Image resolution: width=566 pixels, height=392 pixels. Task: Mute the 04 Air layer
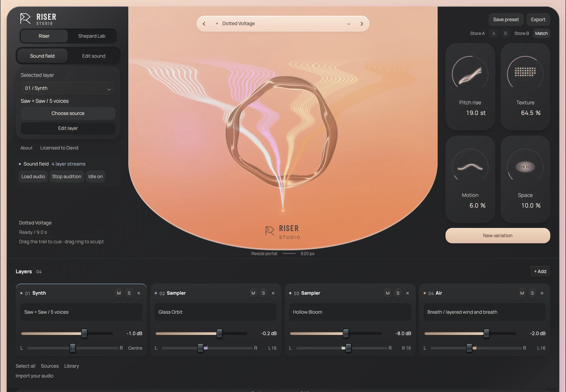522,293
